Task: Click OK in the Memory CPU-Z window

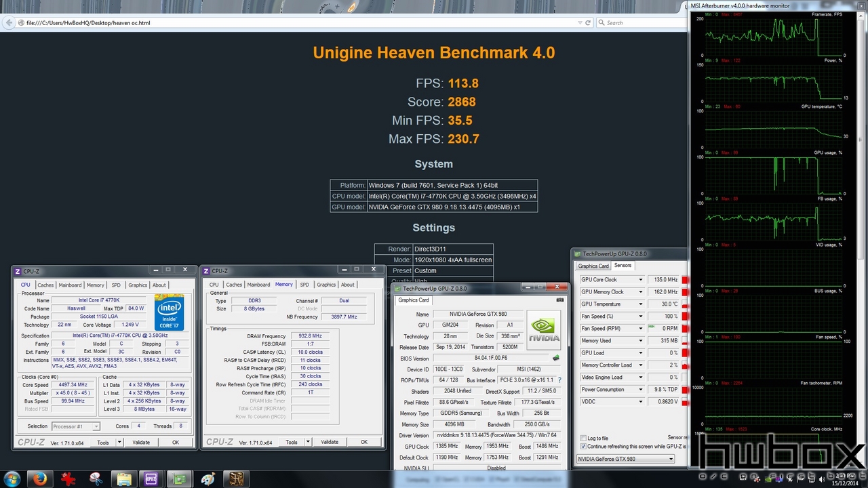Action: [x=364, y=442]
